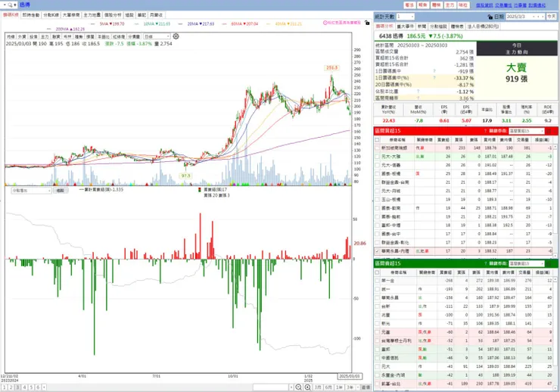Check the 新加坡商瑞銀 row checkbox

tap(377, 148)
